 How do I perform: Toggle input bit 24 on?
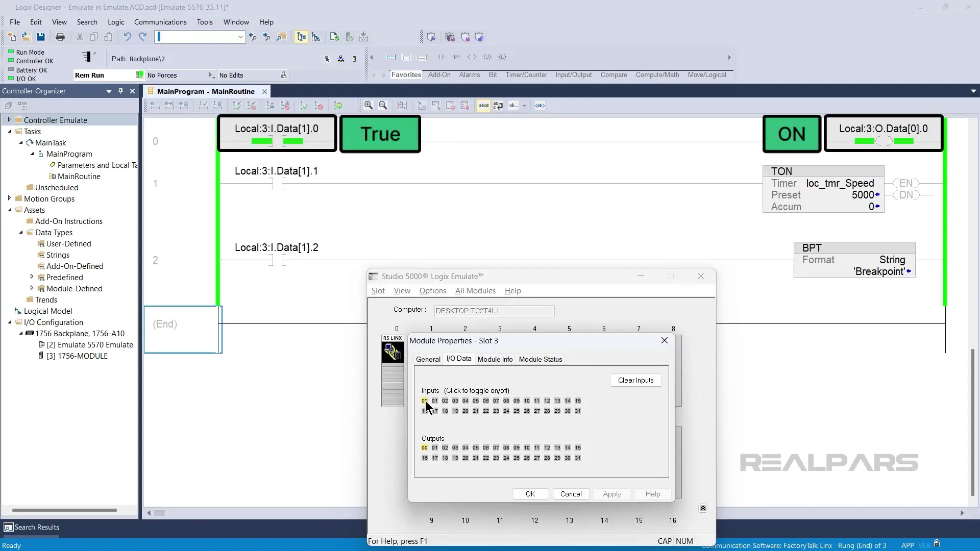coord(506,411)
